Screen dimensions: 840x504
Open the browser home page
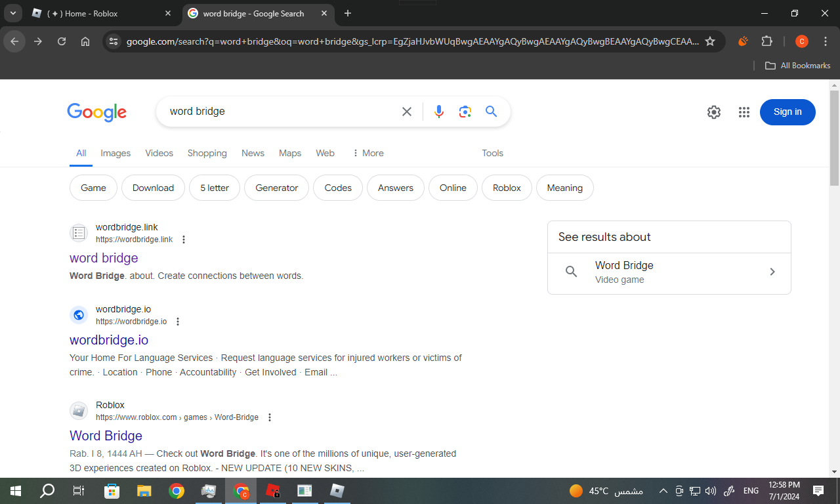tap(85, 41)
